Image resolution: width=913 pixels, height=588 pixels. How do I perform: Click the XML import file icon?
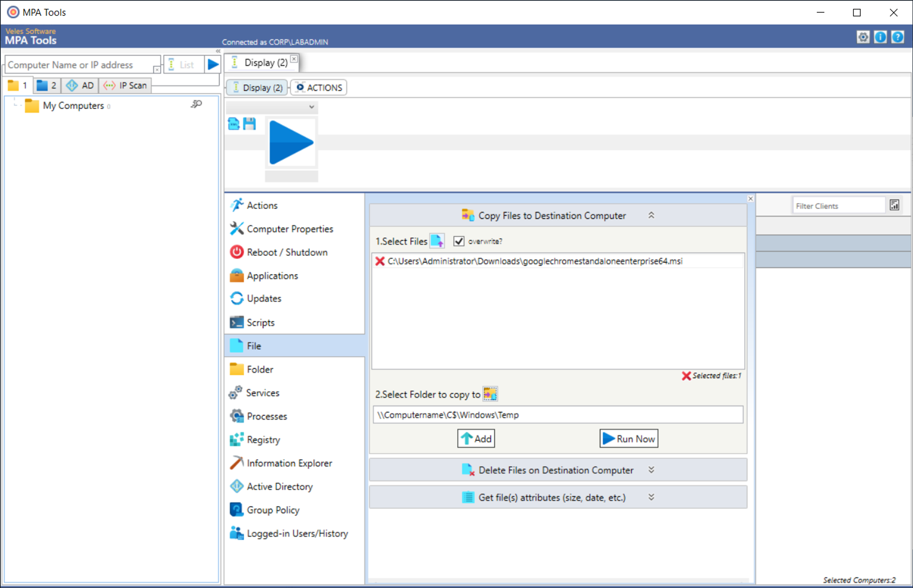[233, 124]
